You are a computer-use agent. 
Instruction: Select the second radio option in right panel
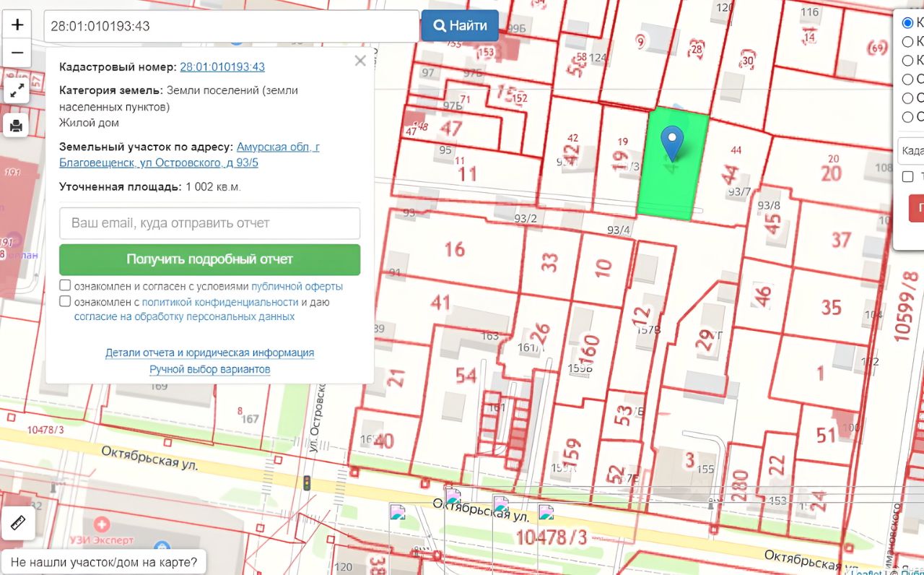click(x=907, y=42)
